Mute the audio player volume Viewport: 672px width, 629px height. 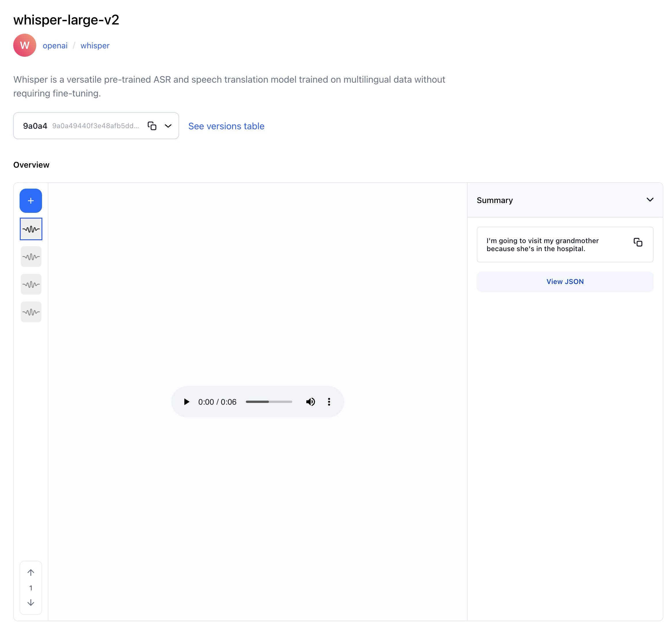(310, 402)
